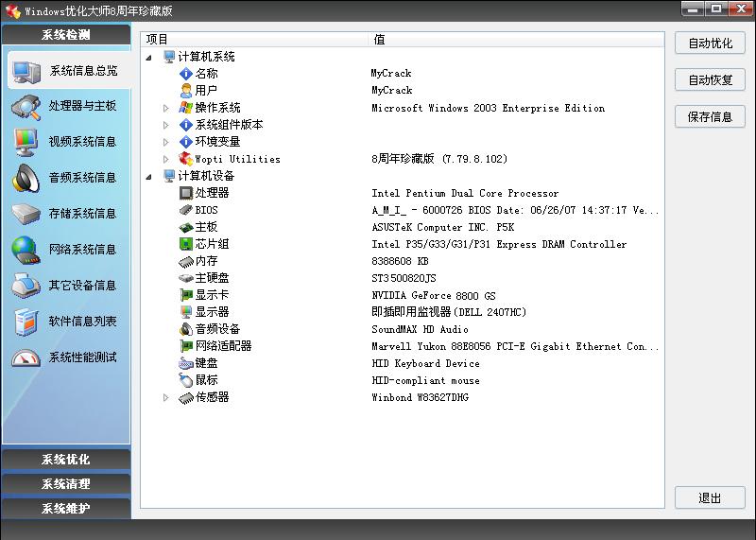Image resolution: width=756 pixels, height=540 pixels.
Task: Switch to the 系统维护 section tab
Action: [66, 509]
